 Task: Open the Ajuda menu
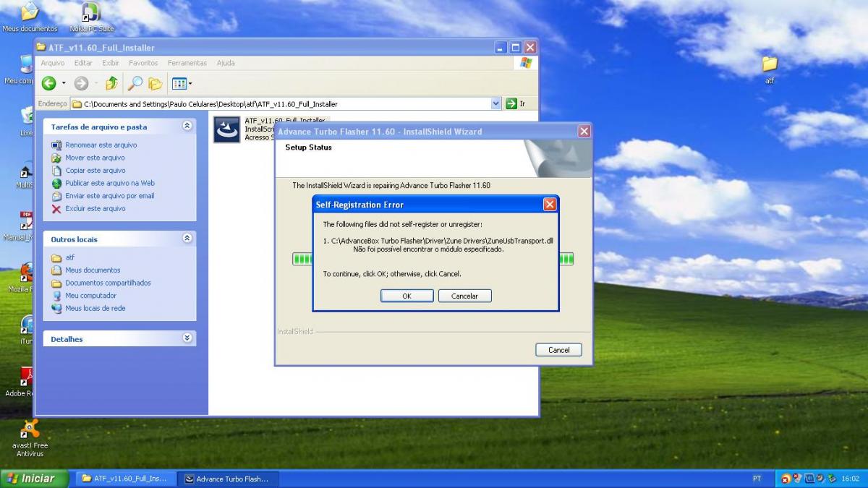(x=226, y=63)
